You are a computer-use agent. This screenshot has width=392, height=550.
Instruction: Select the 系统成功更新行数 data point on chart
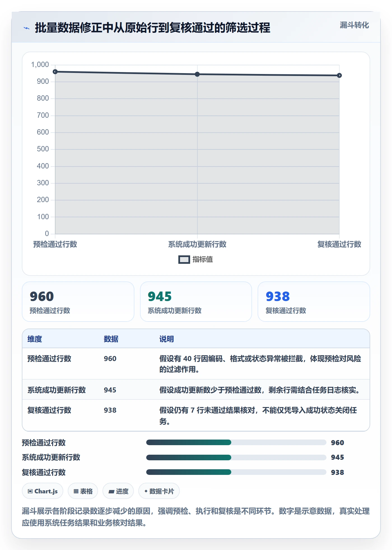click(197, 74)
